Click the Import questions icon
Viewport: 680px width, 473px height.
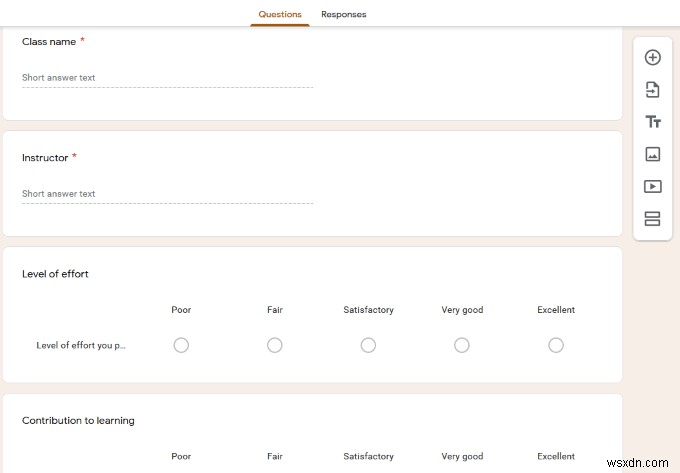652,90
